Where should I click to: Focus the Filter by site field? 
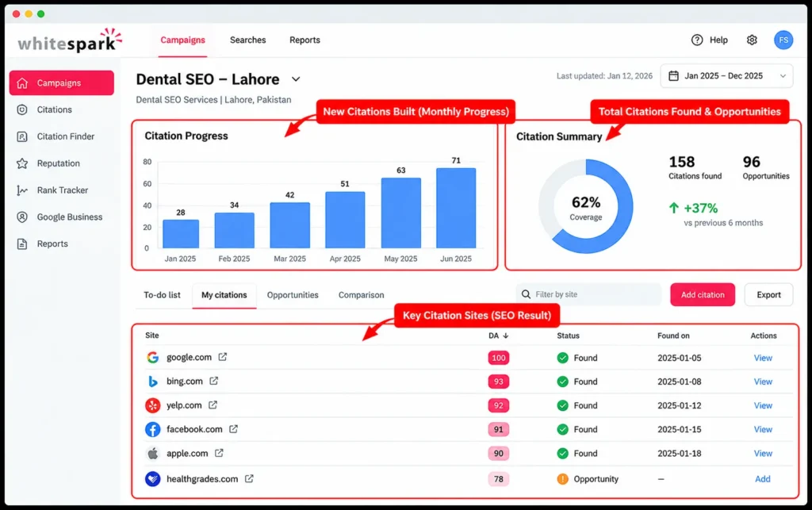[x=589, y=294]
